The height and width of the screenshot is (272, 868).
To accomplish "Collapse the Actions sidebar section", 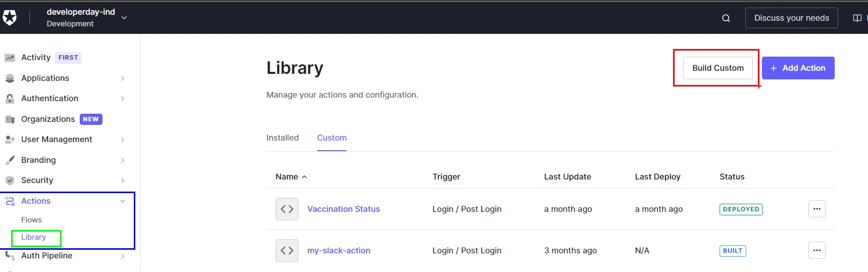I will click(x=122, y=201).
